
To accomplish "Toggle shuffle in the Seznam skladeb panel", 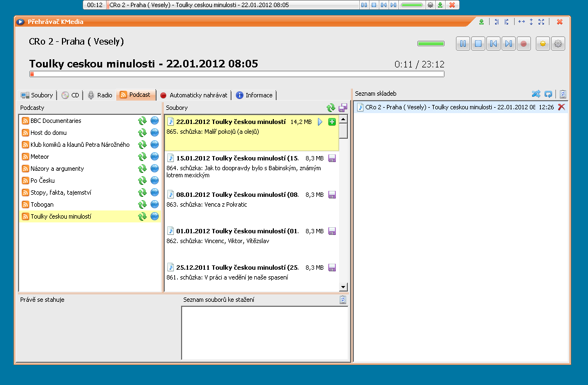I will point(536,94).
